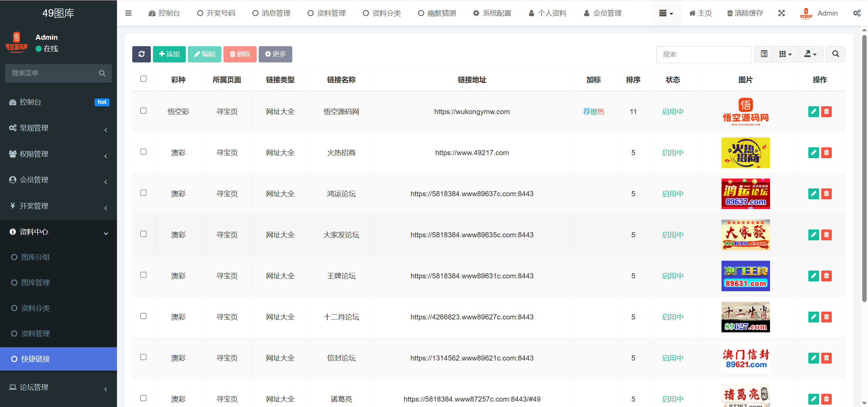Tick the checkbox for 悟空源码网 row
868x407 pixels.
pyautogui.click(x=143, y=111)
